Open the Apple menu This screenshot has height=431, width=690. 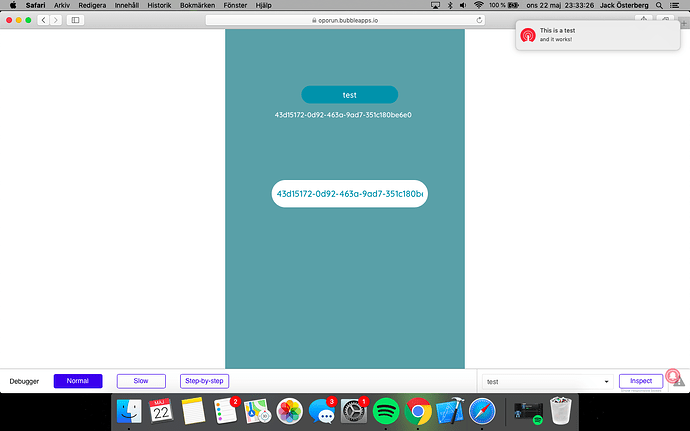point(13,5)
